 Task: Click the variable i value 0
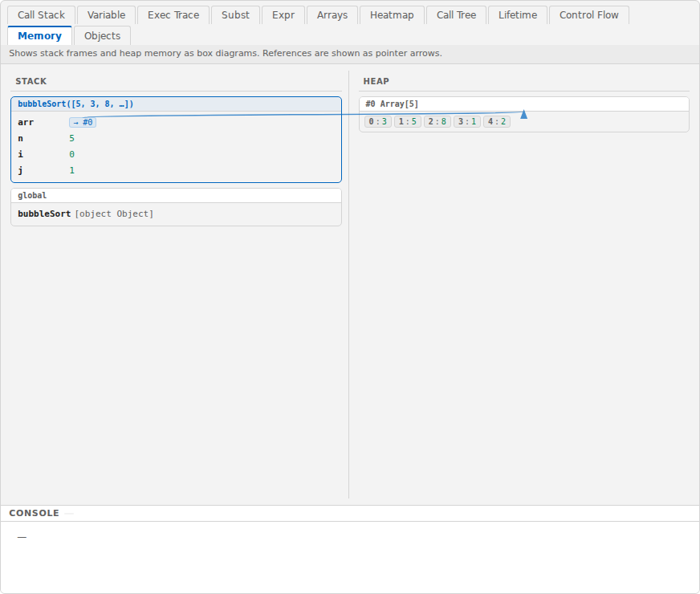pos(72,154)
